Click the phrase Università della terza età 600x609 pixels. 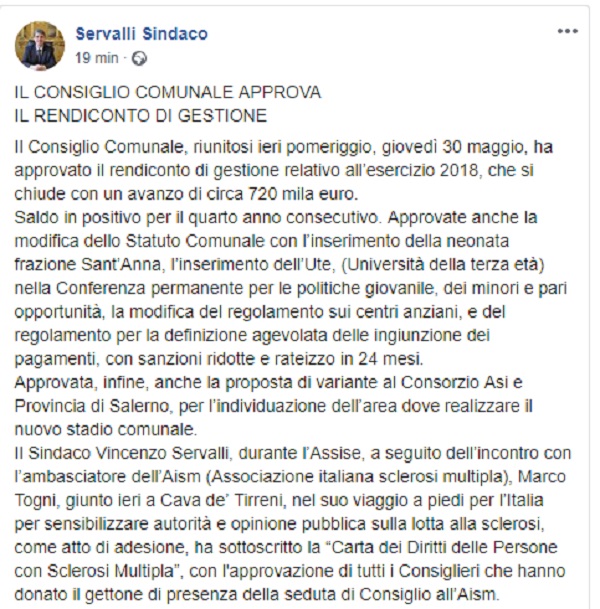(x=443, y=265)
